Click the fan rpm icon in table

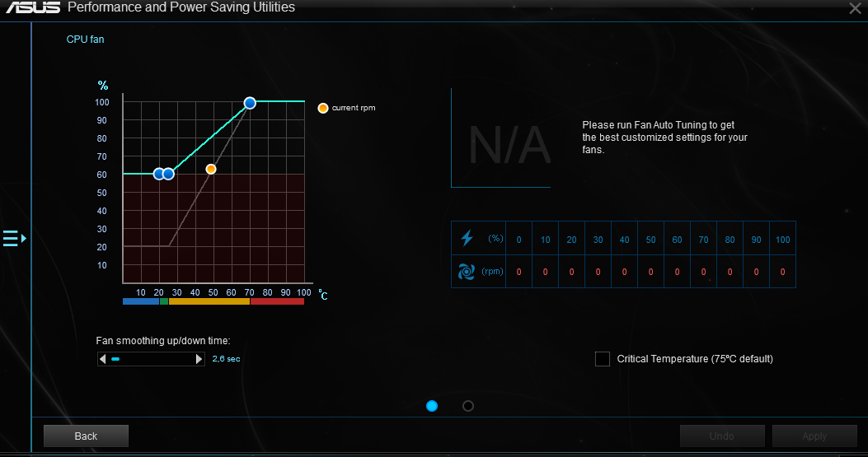point(466,272)
